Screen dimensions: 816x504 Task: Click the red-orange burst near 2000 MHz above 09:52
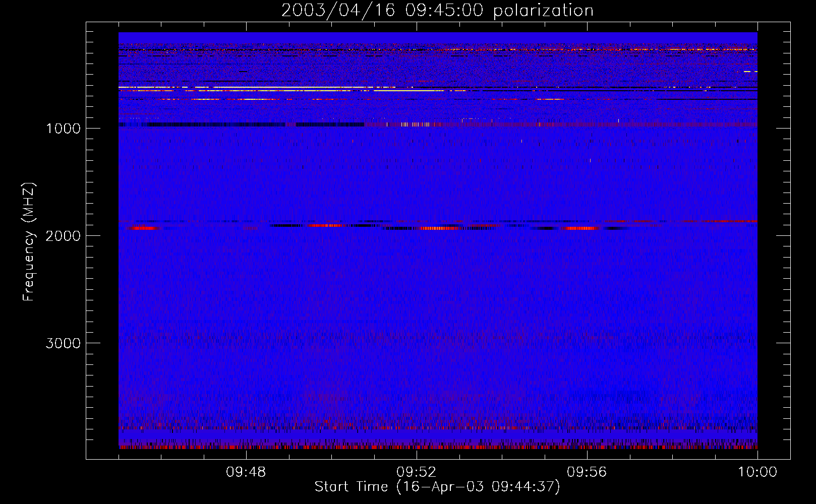tap(439, 228)
